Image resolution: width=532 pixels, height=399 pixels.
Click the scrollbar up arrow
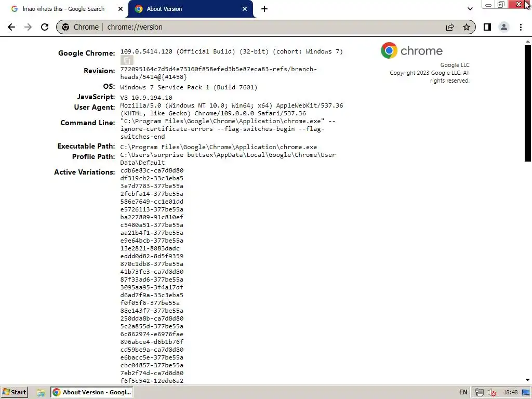[x=528, y=42]
